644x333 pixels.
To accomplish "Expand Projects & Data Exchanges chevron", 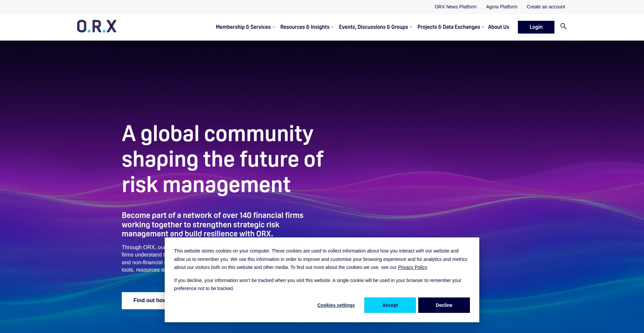I will (x=483, y=27).
